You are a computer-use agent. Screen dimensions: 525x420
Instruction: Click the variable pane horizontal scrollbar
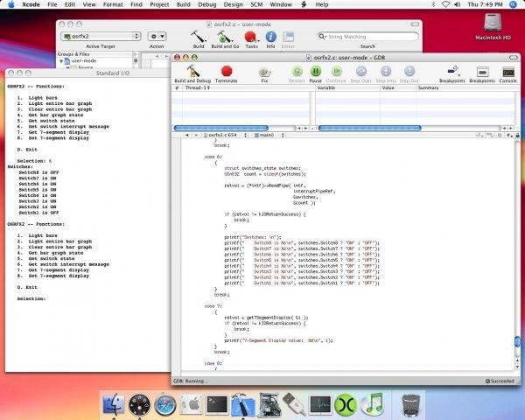369,128
